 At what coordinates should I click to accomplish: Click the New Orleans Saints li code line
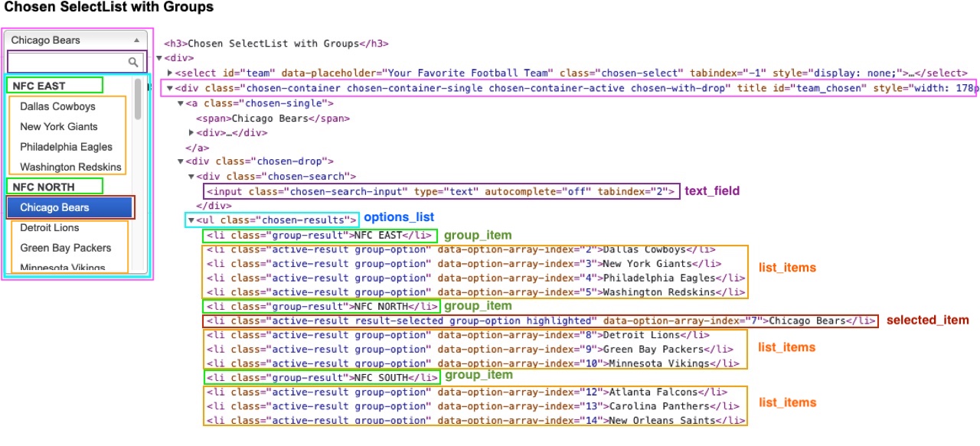coord(475,420)
